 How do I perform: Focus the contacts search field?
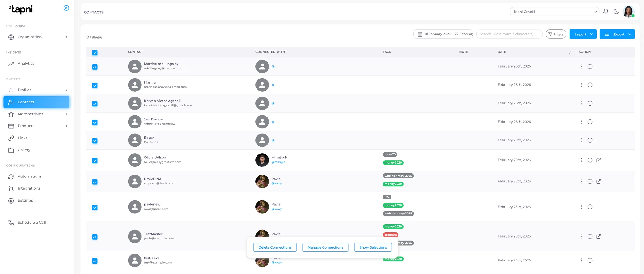coord(509,34)
